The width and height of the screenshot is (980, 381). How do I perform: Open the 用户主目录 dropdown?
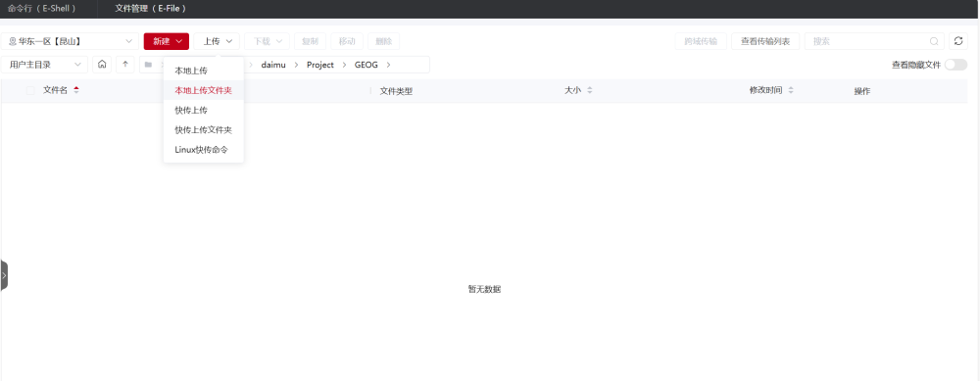[x=44, y=65]
